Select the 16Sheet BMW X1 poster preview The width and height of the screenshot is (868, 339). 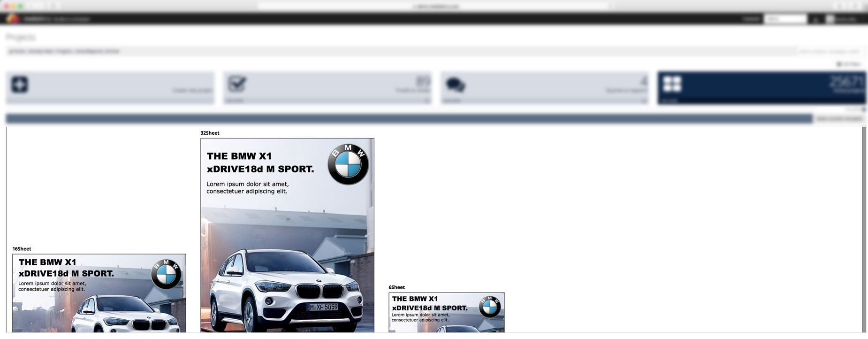coord(99,293)
